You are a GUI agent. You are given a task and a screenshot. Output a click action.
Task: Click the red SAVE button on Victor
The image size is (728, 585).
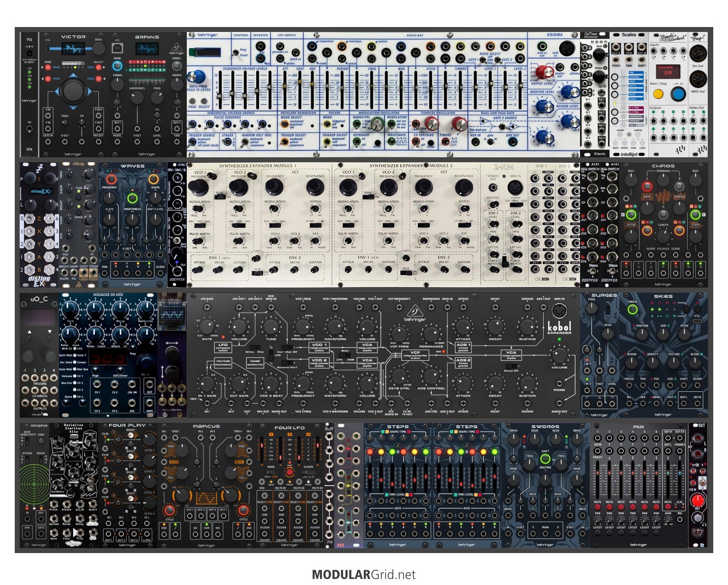[98, 67]
